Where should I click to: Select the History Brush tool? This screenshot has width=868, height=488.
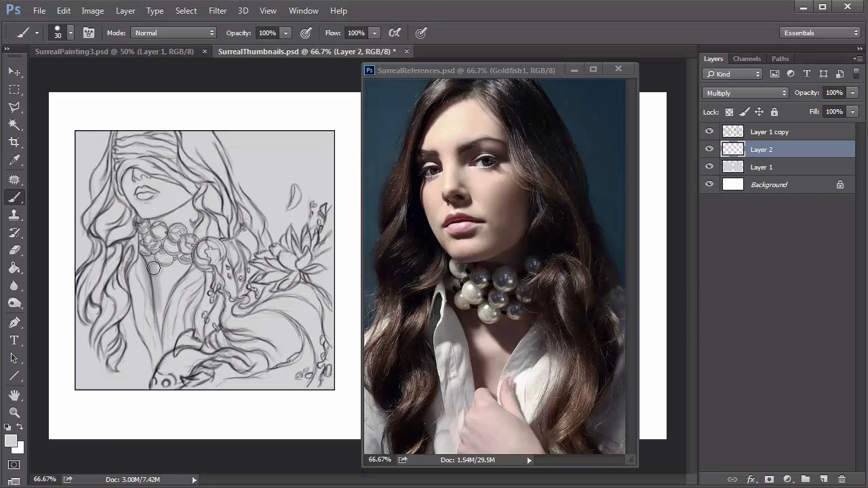point(14,232)
